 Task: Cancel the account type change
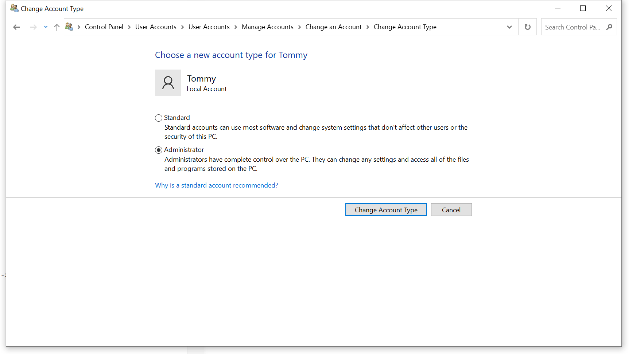click(451, 210)
